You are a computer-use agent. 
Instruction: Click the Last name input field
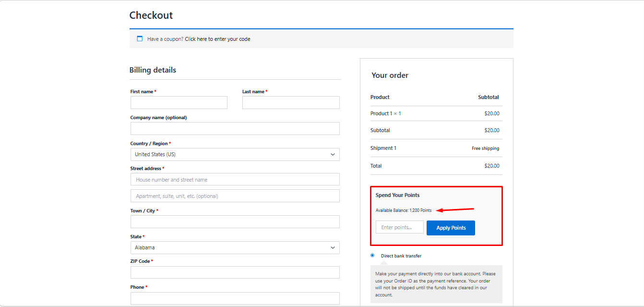point(291,102)
